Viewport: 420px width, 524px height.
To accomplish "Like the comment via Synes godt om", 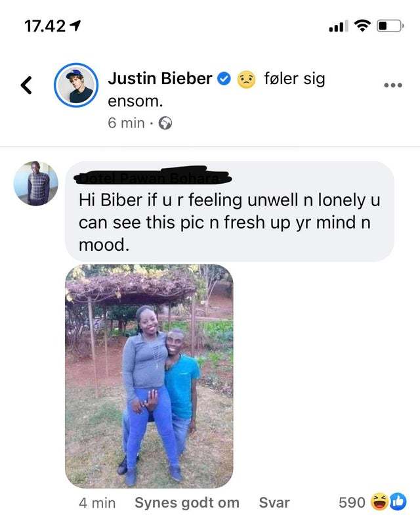I will [187, 502].
